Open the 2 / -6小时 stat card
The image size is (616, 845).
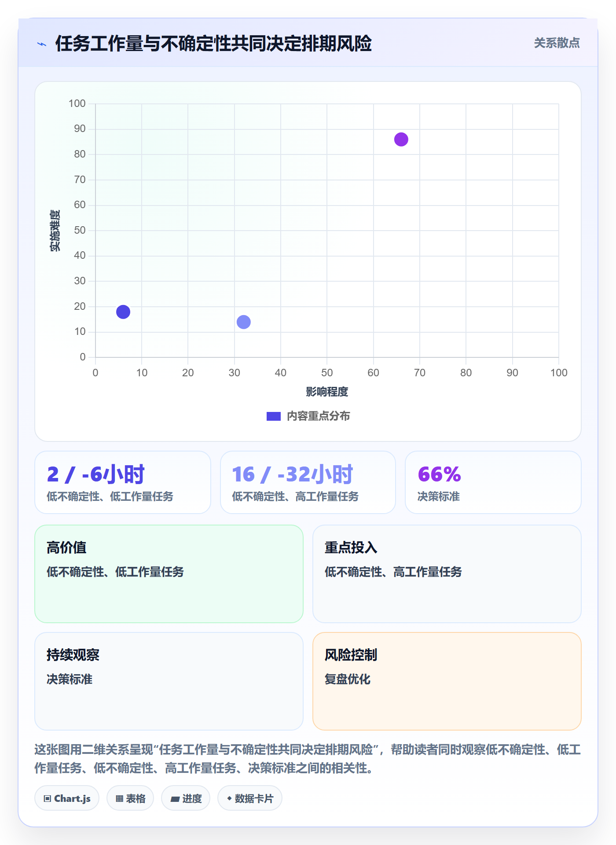point(123,482)
